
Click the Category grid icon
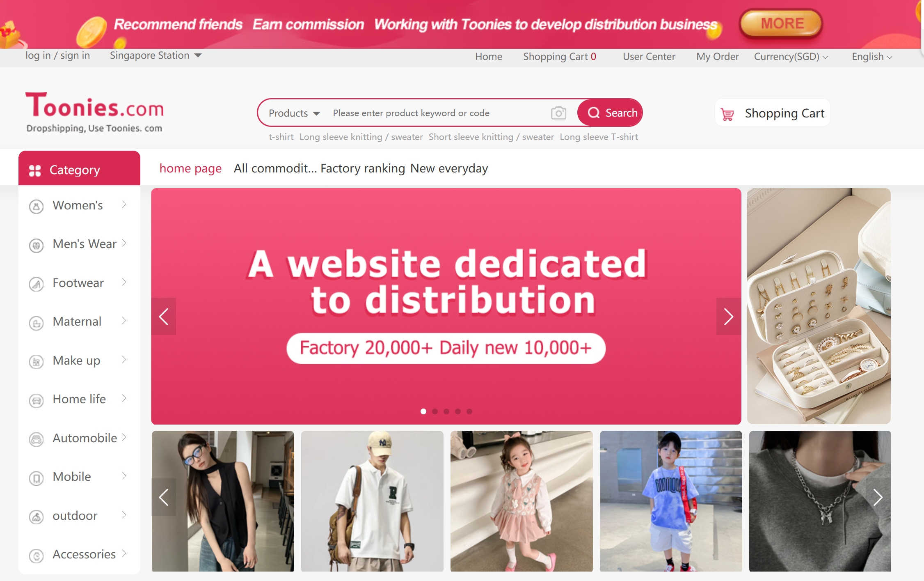[35, 170]
